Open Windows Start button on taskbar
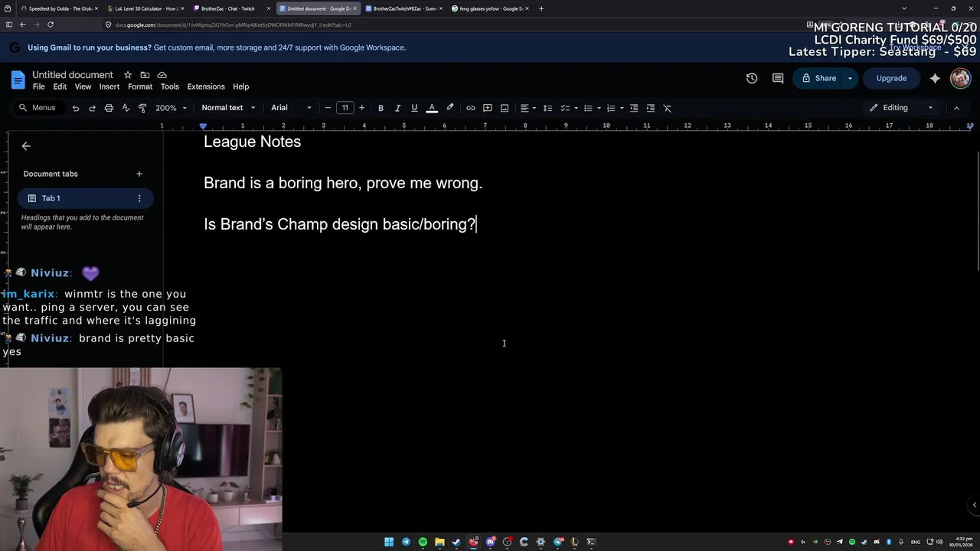This screenshot has height=551, width=980. (x=389, y=542)
